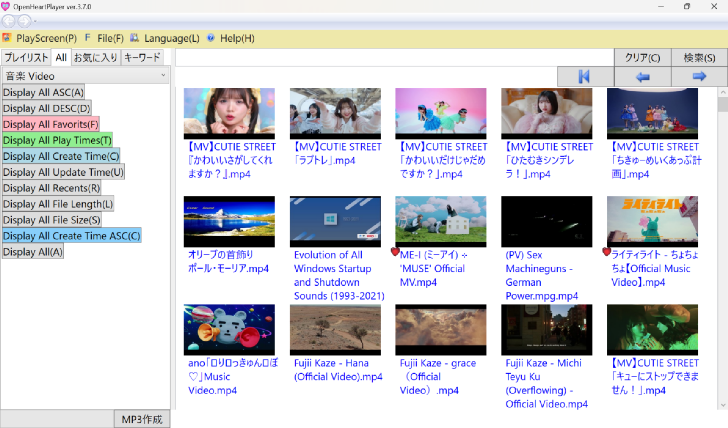Click the back navigation arrow in the top toolbar
This screenshot has width=728, height=428.
(10, 21)
